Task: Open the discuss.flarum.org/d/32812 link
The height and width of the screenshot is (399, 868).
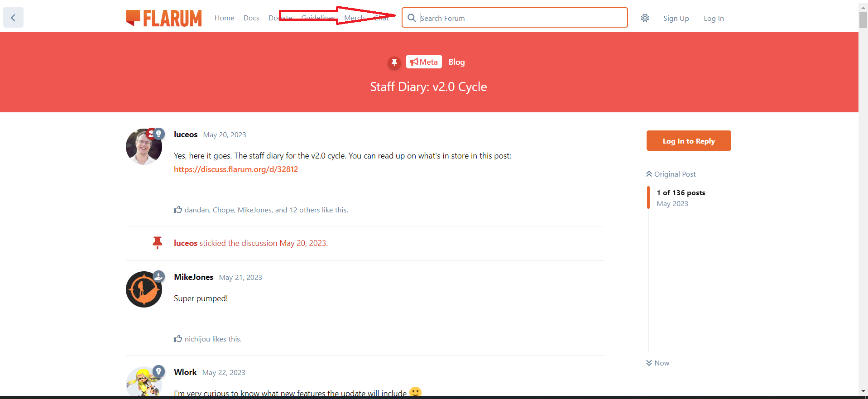Action: (236, 169)
